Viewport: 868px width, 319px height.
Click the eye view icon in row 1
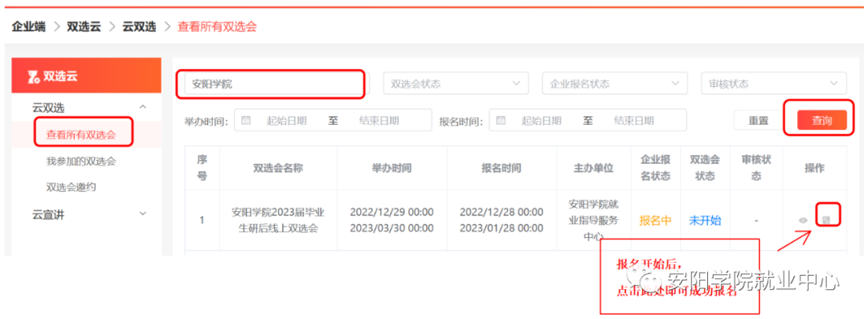[x=803, y=220]
